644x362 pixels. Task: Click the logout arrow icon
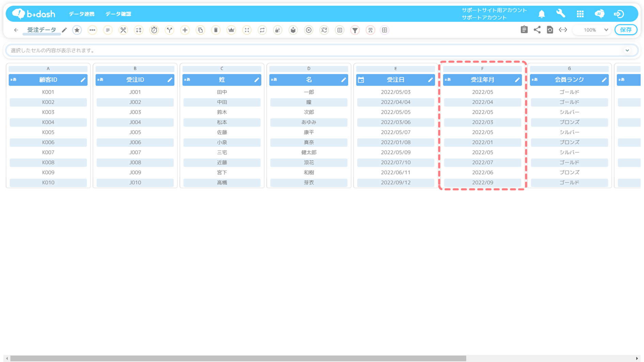pos(619,14)
